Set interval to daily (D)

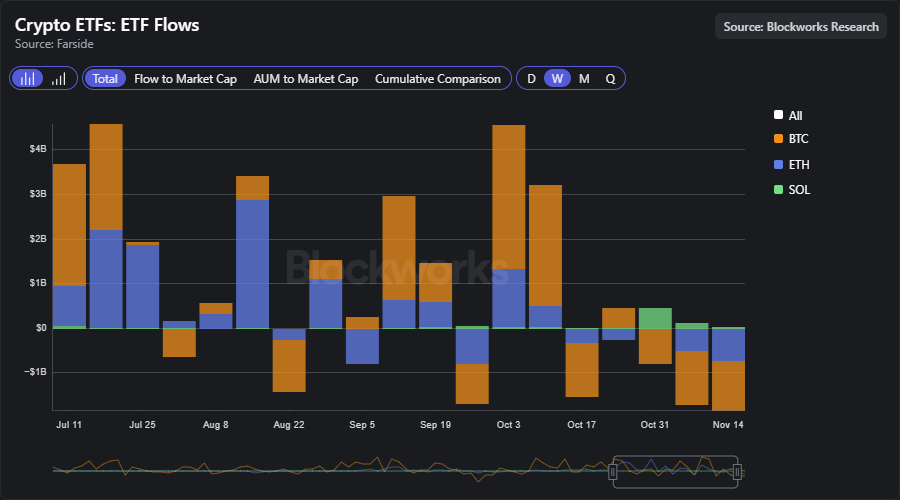532,78
